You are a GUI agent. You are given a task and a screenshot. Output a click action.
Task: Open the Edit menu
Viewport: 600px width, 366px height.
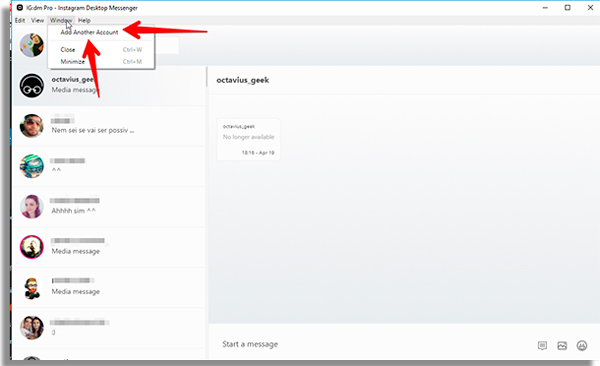pos(20,20)
